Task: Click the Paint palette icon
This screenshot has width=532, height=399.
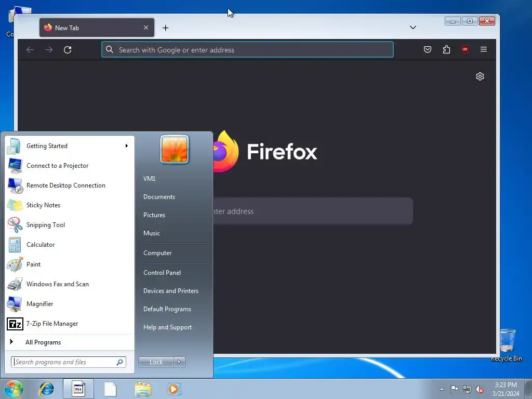Action: point(15,264)
